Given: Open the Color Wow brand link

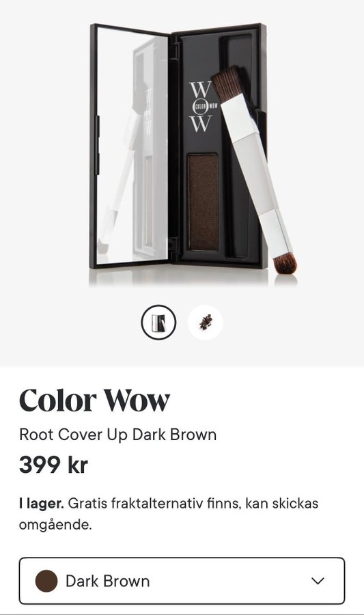Looking at the screenshot, I should [x=94, y=400].
